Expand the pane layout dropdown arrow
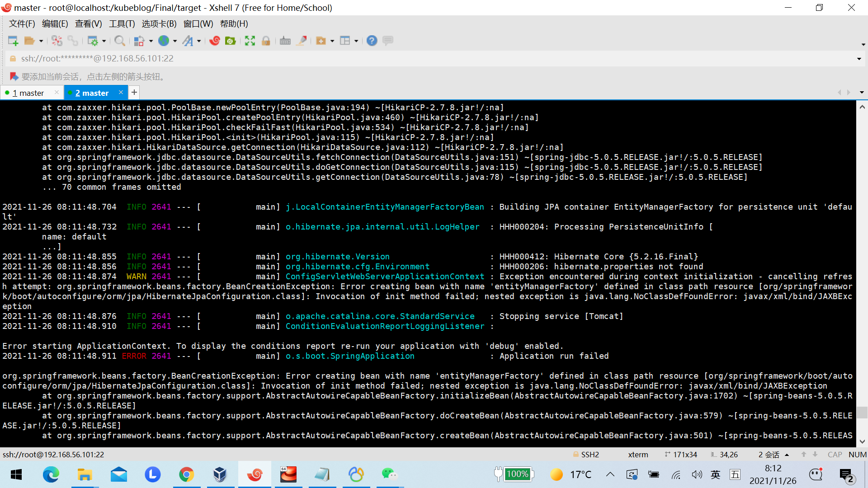868x488 pixels. (x=356, y=41)
